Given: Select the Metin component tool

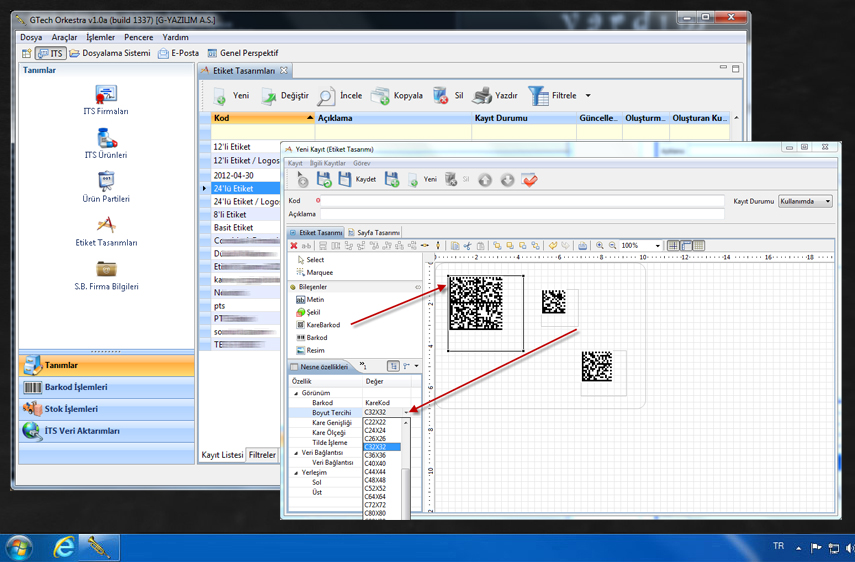Looking at the screenshot, I should pos(310,299).
